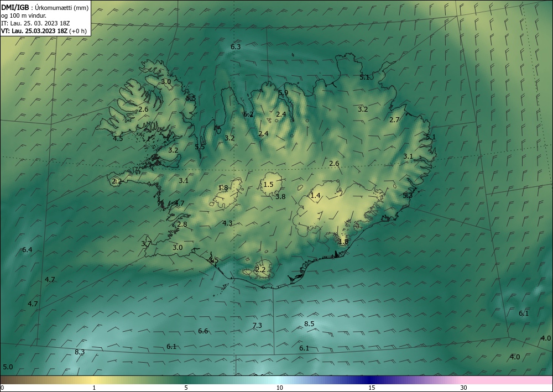Image resolution: width=553 pixels, height=392 pixels.
Task: Click the 5.0 value near the bottom-left corner
Action: [x=8, y=367]
